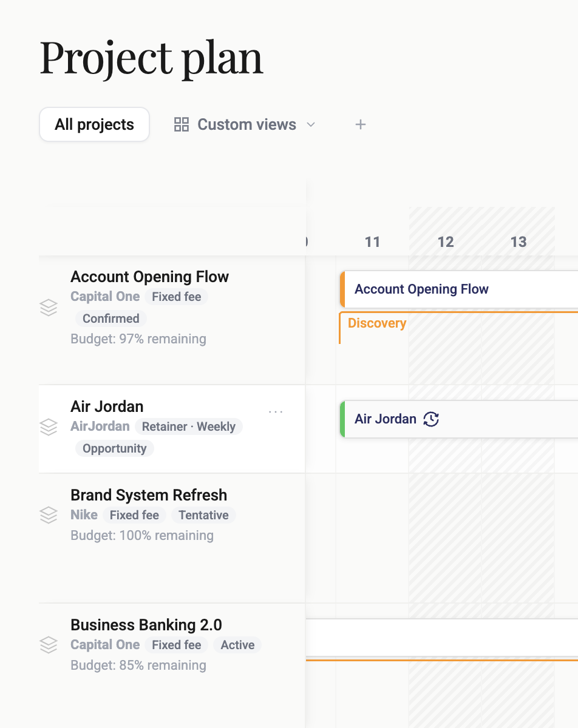Screen dimensions: 578x728
Task: Click the layers icon beside Air Jordan
Action: (49, 427)
